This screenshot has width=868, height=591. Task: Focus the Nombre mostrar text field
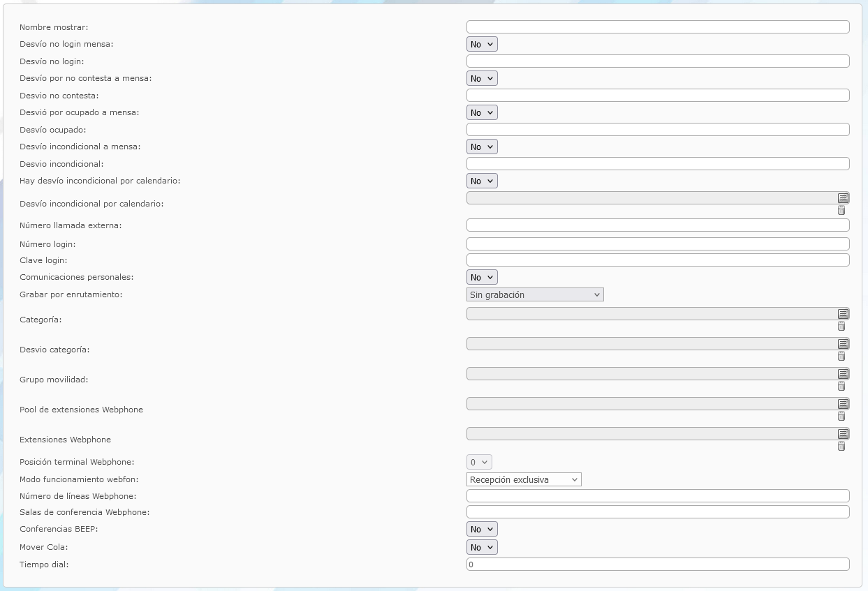658,27
